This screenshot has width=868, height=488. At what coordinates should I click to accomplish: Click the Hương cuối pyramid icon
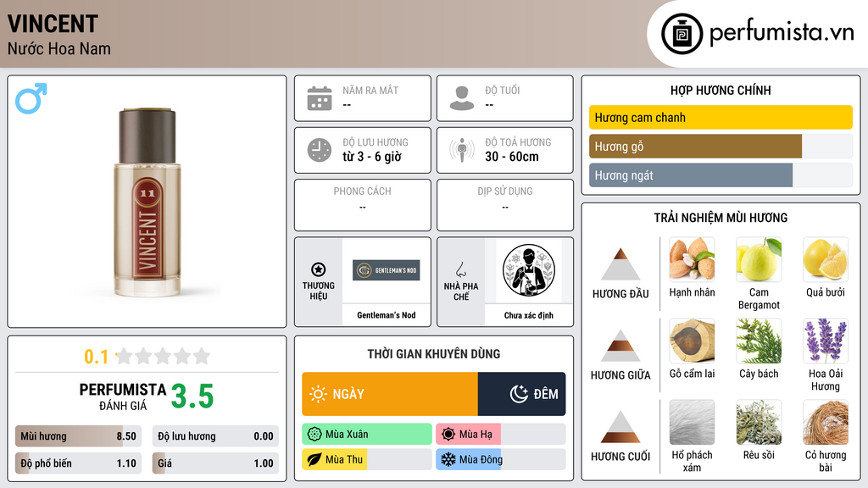(x=620, y=427)
